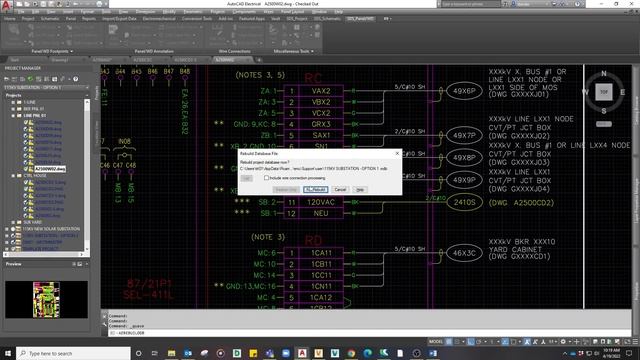640x360 pixels.
Task: Open AutoCAD Electrical icon on taskbar
Action: (302, 353)
